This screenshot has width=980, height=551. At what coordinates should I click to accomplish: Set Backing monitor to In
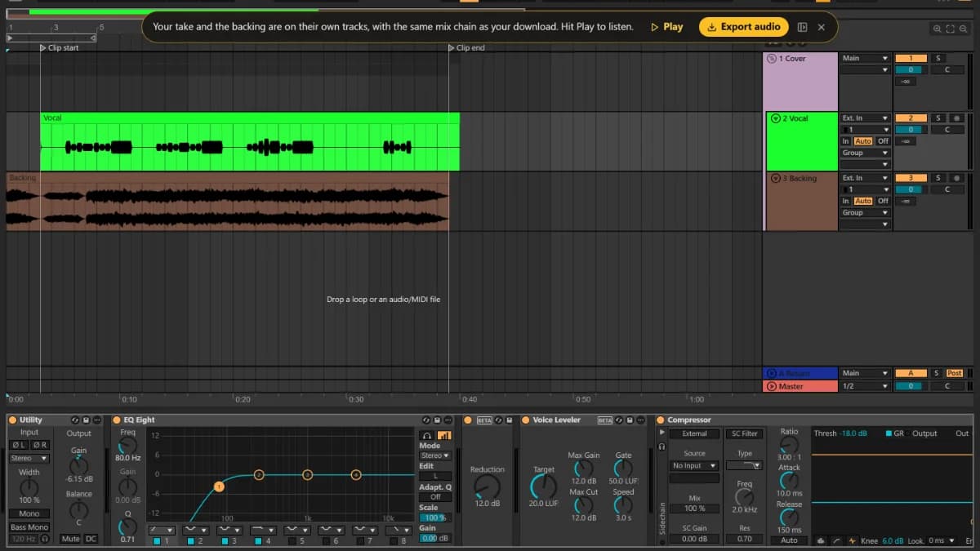846,201
